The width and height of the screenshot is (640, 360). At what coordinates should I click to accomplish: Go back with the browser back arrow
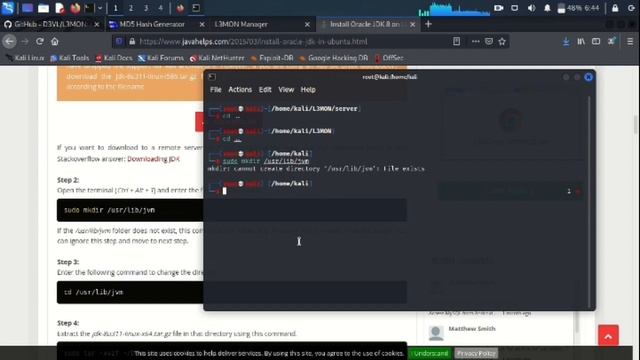(9, 41)
